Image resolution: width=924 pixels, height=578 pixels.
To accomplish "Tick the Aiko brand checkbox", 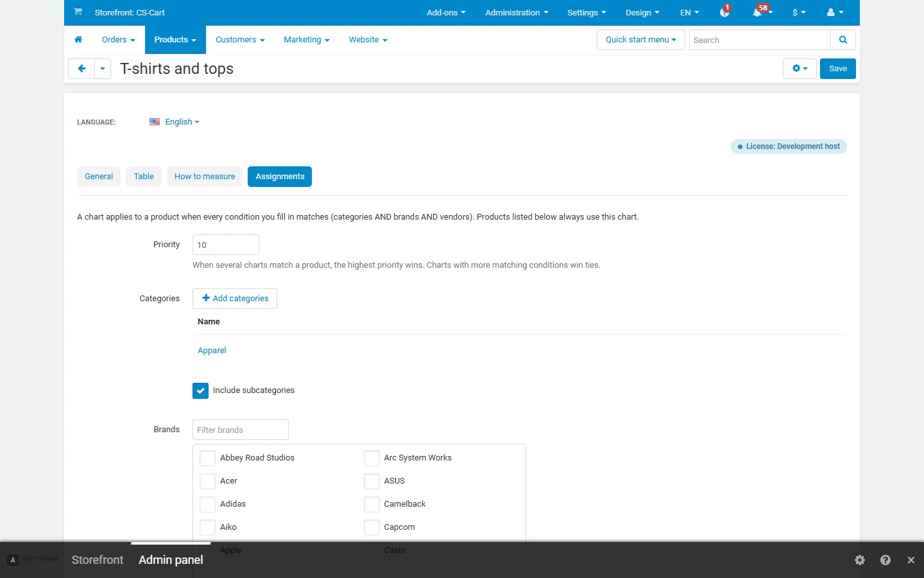I will [x=207, y=527].
